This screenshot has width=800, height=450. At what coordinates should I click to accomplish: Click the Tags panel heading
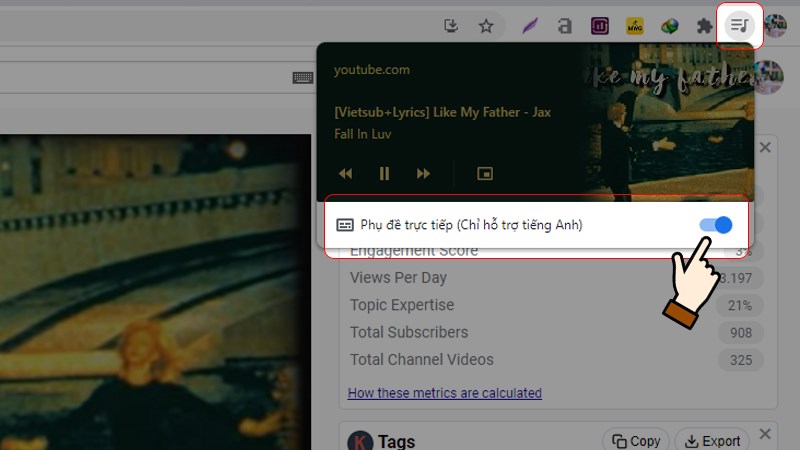coord(396,441)
